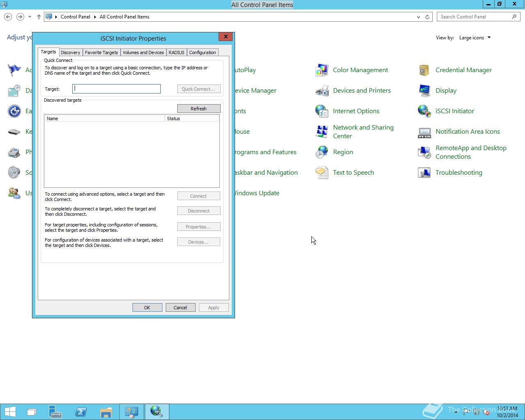This screenshot has width=525, height=420.
Task: Click the Ease of Access icon
Action: click(x=14, y=111)
